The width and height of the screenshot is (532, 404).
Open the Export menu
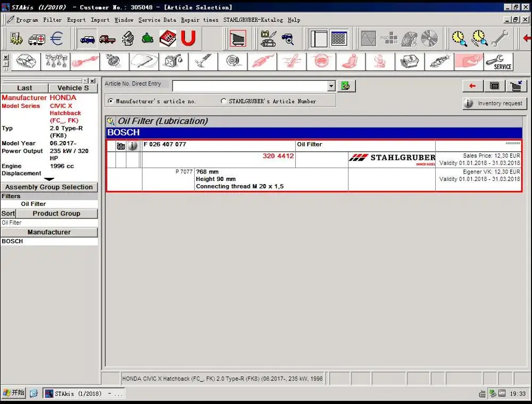point(76,20)
